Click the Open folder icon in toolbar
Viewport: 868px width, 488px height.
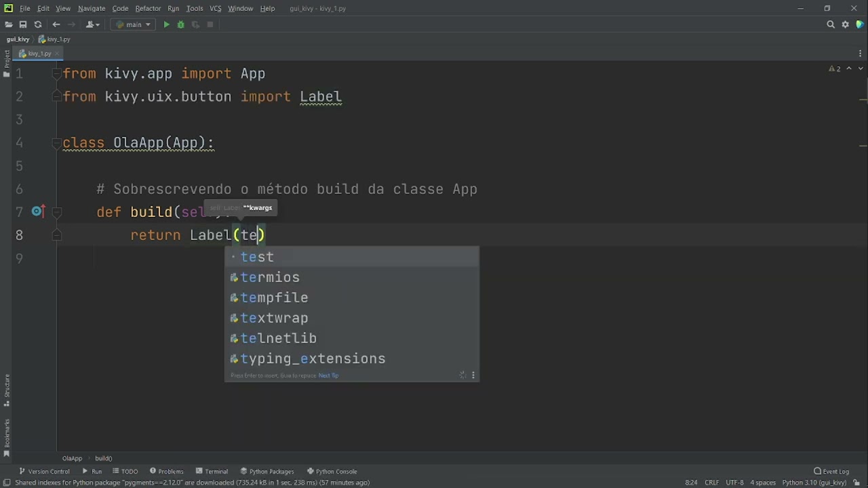9,24
